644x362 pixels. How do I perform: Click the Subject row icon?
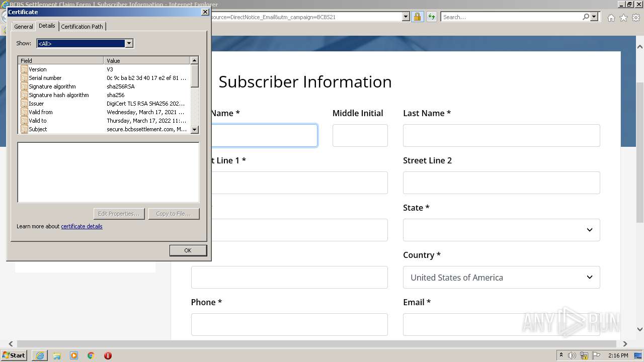[24, 129]
